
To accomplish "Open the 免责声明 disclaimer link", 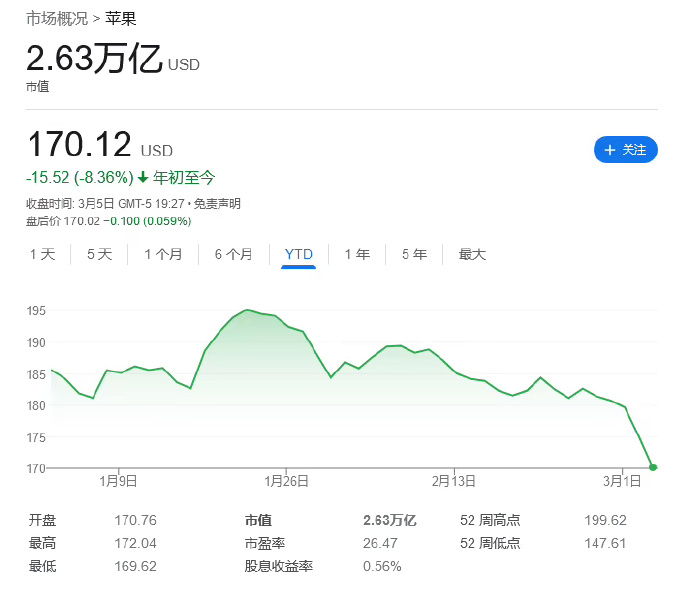I will (217, 204).
